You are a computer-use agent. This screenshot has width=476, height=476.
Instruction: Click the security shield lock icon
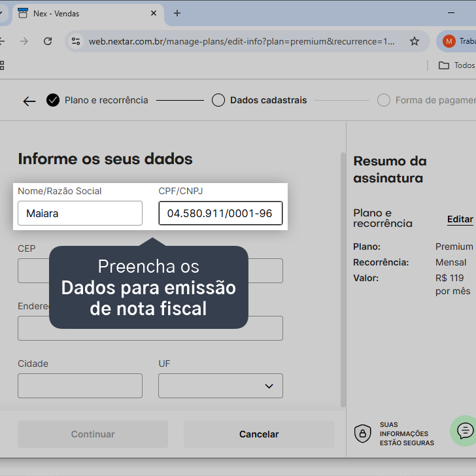(363, 433)
